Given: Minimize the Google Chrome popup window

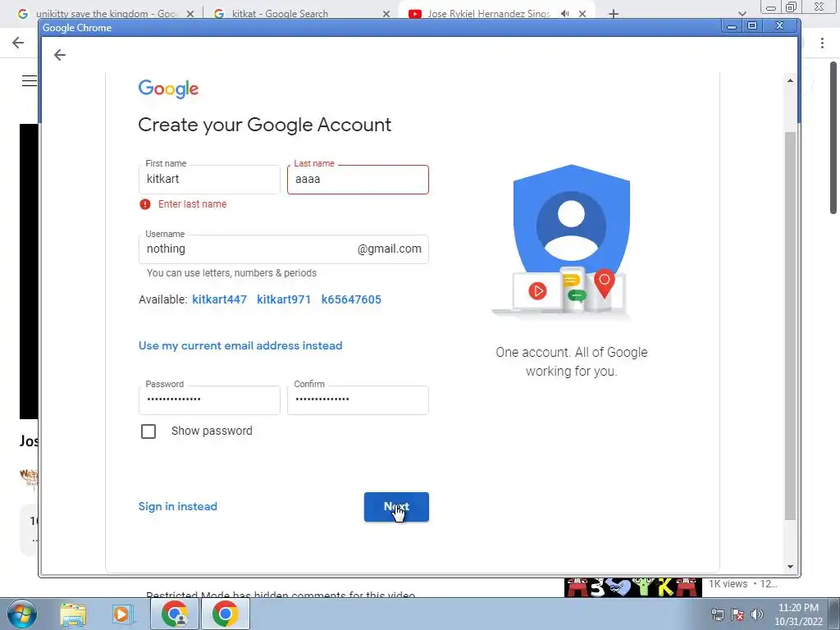Looking at the screenshot, I should tap(732, 25).
